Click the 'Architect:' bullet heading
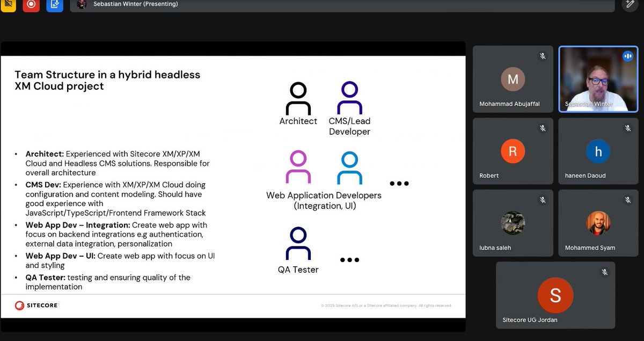The image size is (644, 341). (45, 154)
